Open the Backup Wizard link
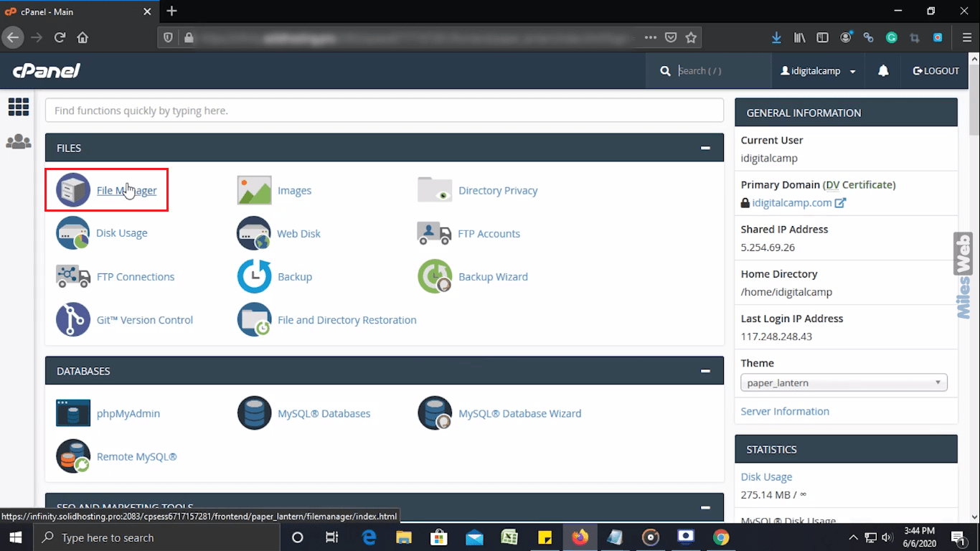Image resolution: width=980 pixels, height=551 pixels. click(x=493, y=276)
